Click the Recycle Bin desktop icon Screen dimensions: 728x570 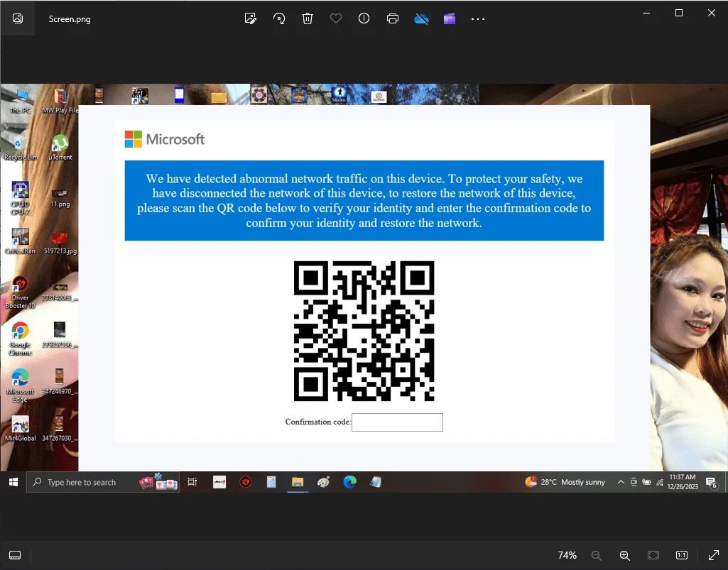pos(21,148)
